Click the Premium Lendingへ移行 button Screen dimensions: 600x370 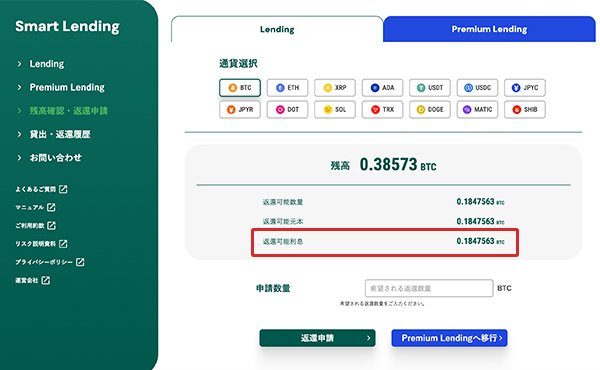click(449, 338)
